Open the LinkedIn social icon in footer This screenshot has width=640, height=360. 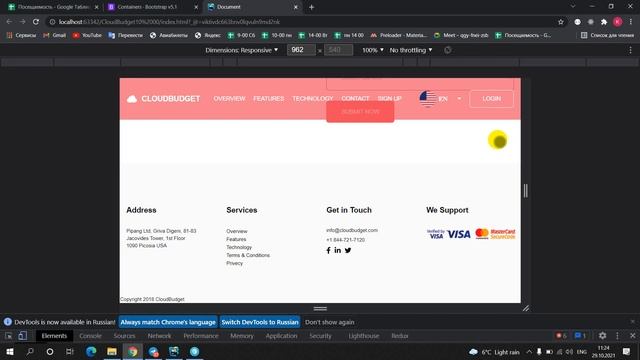[x=338, y=250]
